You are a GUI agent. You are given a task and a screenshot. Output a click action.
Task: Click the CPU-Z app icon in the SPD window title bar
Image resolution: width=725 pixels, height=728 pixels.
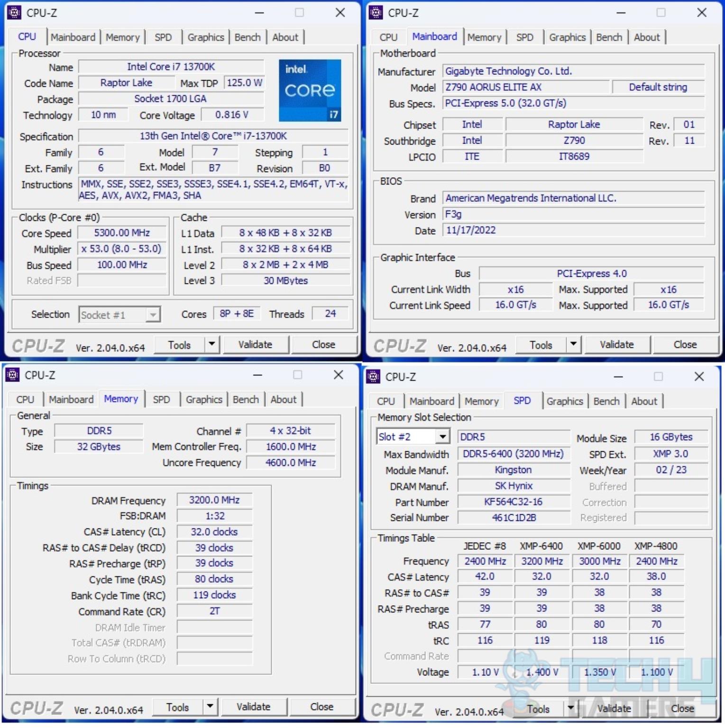pyautogui.click(x=373, y=376)
